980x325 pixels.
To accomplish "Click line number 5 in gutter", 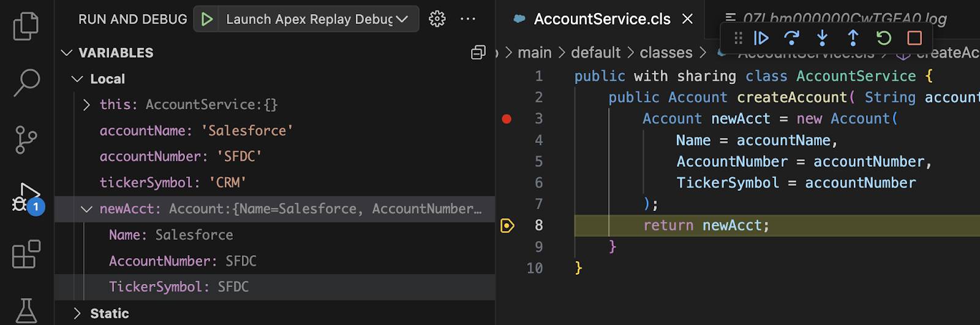I will click(538, 161).
